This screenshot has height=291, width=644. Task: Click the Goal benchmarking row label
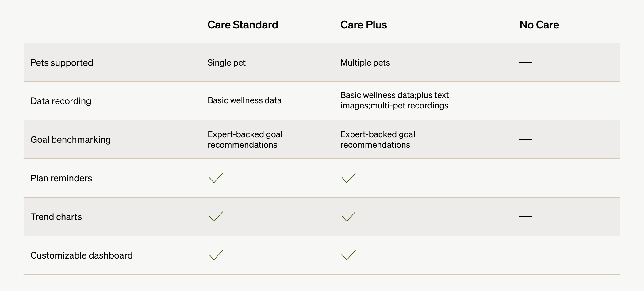tap(71, 140)
